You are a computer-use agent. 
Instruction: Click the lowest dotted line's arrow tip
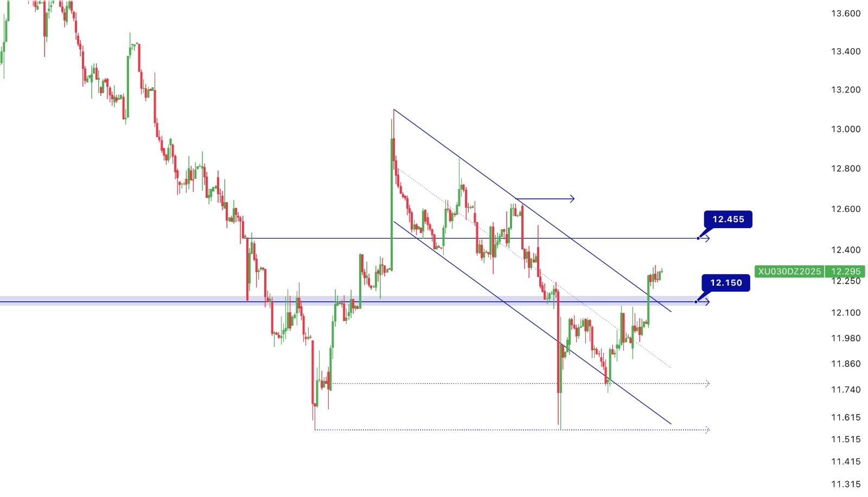coord(707,430)
